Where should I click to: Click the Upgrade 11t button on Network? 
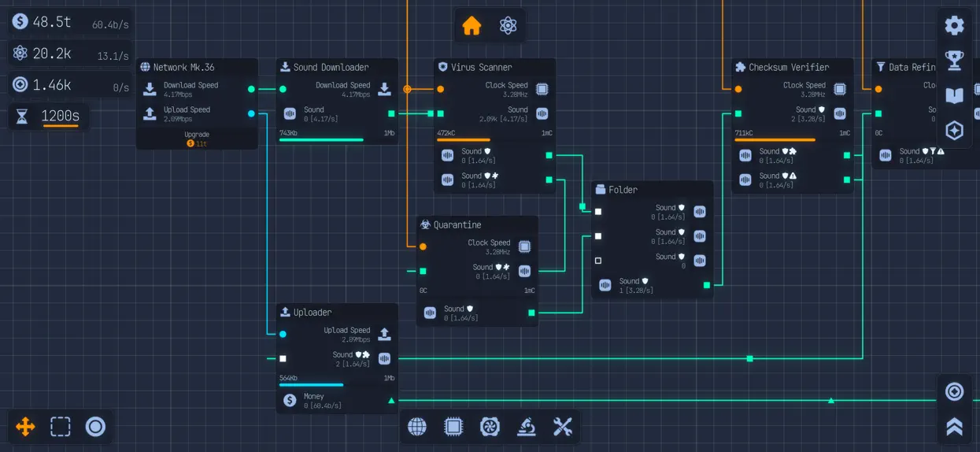click(197, 139)
